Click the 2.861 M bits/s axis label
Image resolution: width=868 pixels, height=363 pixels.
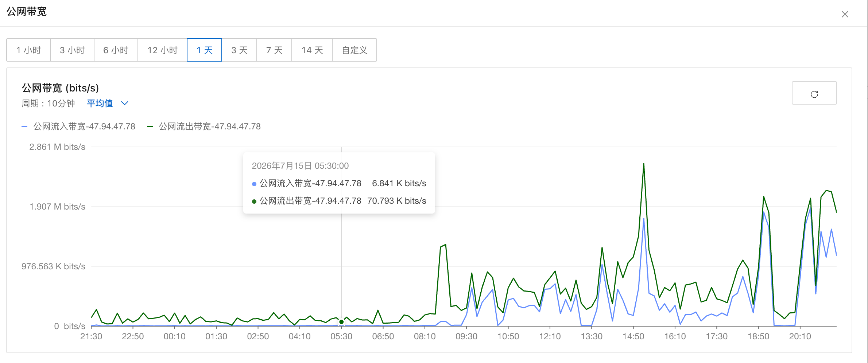pos(57,147)
